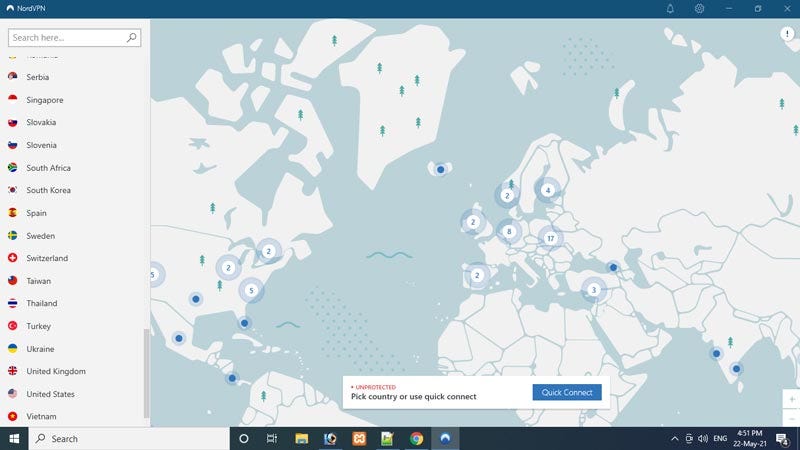The width and height of the screenshot is (800, 450).
Task: Select the Iceland server pin on map
Action: 440,169
